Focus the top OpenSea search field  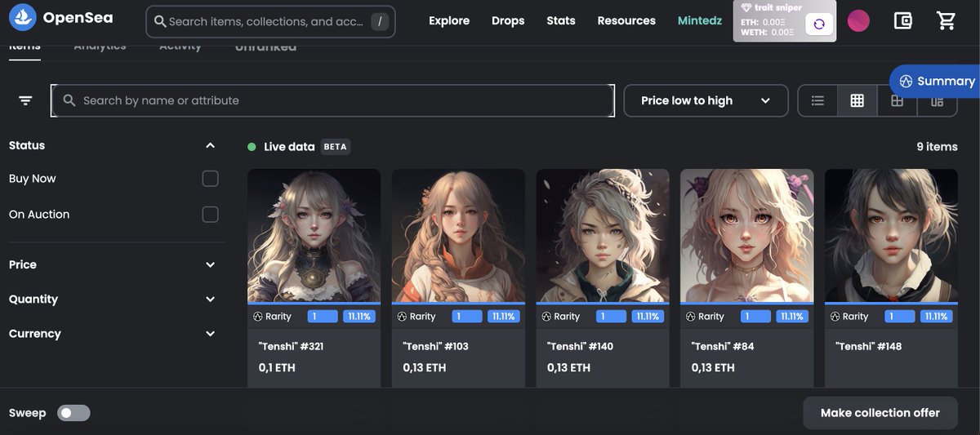tap(270, 22)
